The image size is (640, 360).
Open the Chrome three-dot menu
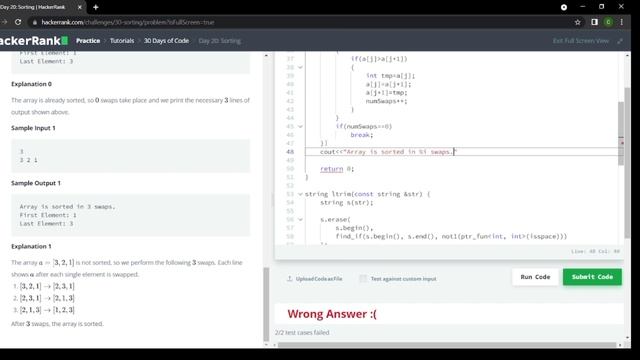[x=622, y=22]
